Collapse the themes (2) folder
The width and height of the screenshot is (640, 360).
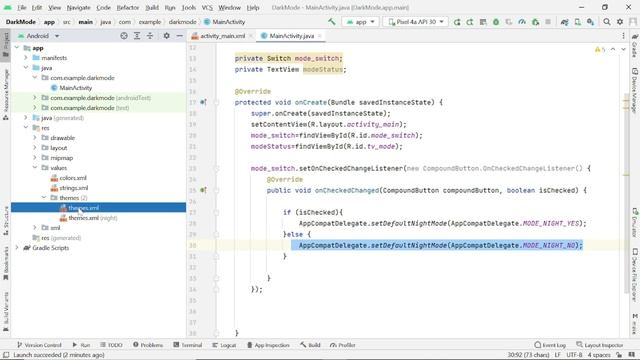pyautogui.click(x=44, y=198)
